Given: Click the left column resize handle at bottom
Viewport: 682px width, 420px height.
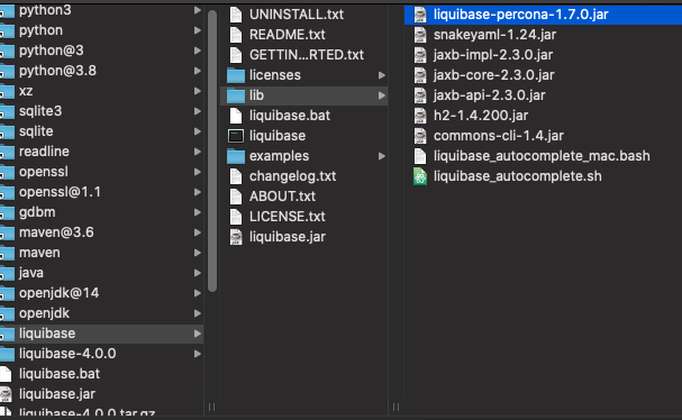Looking at the screenshot, I should coord(212,407).
